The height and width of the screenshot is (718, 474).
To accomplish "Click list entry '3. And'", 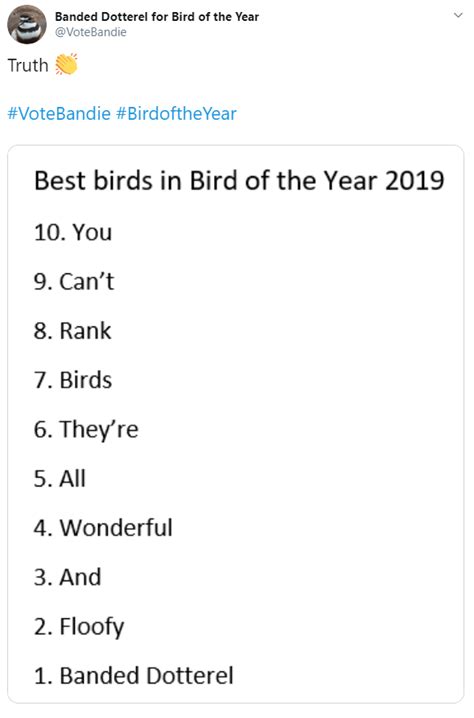I will click(x=67, y=577).
